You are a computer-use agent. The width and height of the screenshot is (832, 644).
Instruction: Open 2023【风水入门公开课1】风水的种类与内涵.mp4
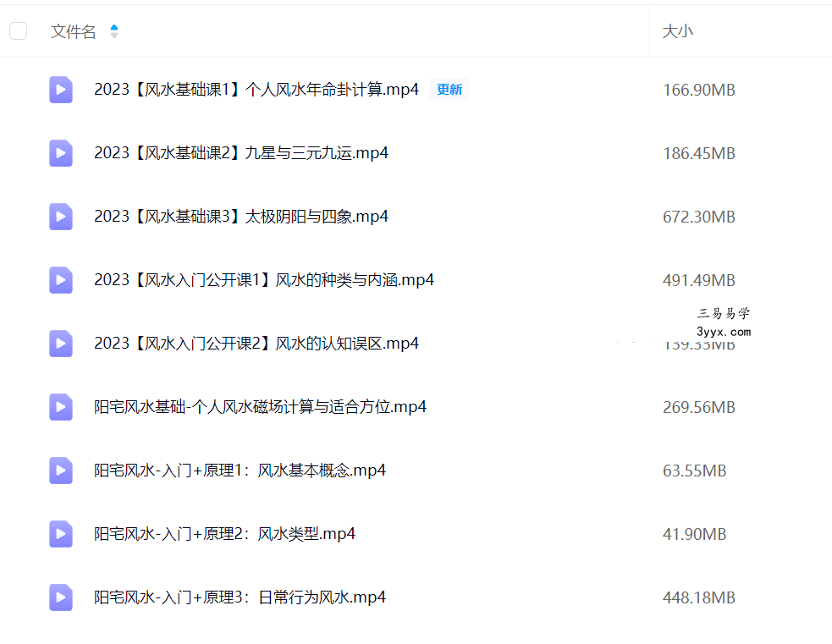(264, 279)
